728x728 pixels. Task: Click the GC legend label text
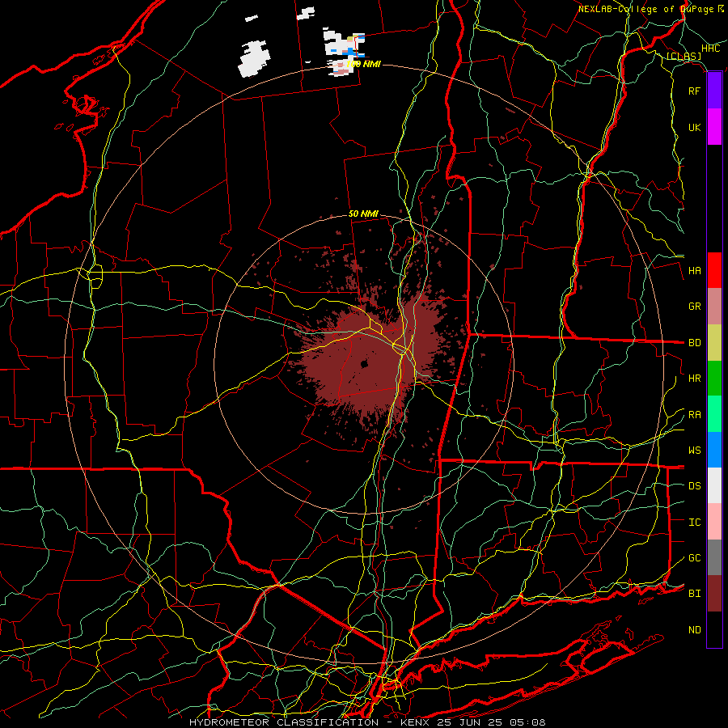pyautogui.click(x=694, y=557)
